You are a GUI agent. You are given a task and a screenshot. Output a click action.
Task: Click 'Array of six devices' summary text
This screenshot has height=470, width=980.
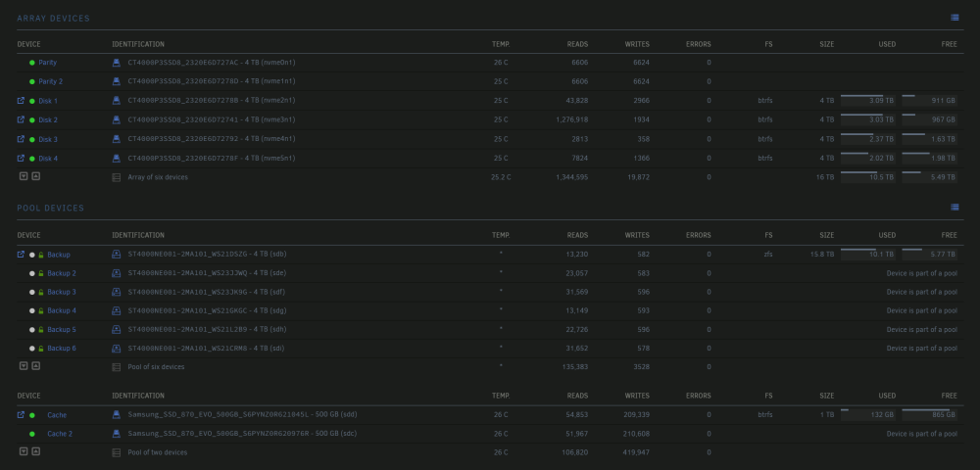[158, 177]
